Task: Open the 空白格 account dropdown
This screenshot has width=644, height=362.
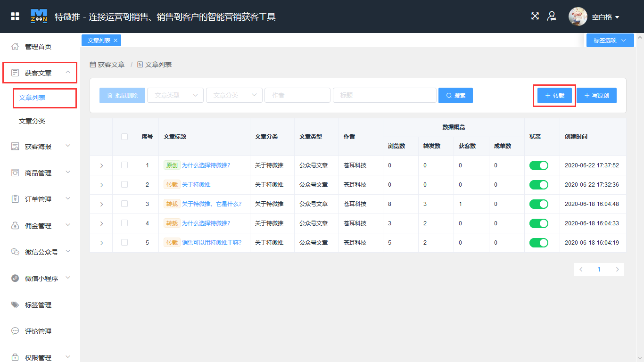Action: 606,17
